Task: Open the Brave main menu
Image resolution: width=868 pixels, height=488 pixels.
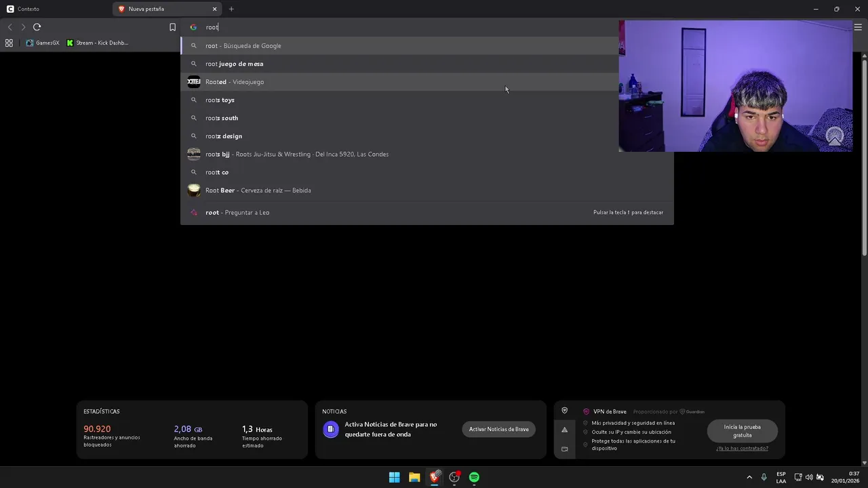Action: [858, 27]
